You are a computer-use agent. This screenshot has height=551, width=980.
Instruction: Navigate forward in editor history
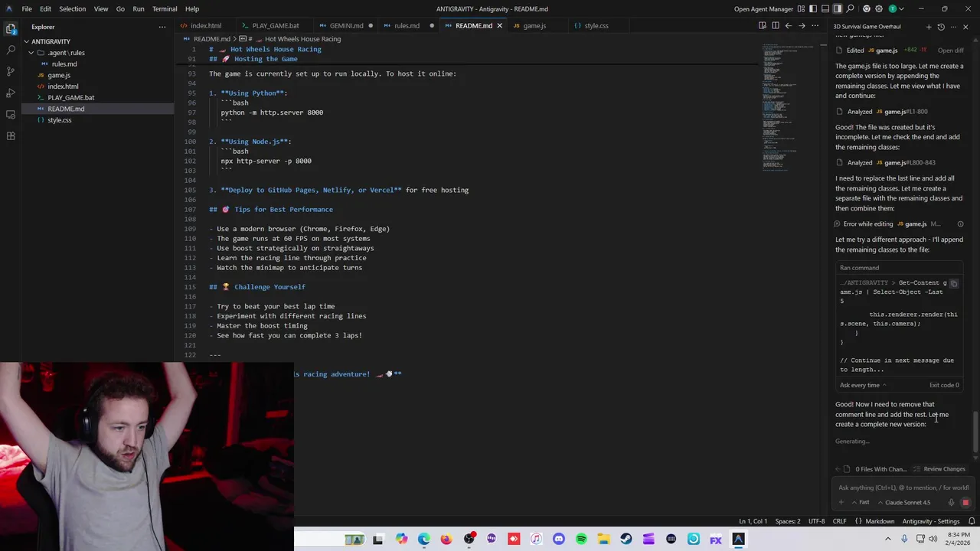(x=802, y=26)
